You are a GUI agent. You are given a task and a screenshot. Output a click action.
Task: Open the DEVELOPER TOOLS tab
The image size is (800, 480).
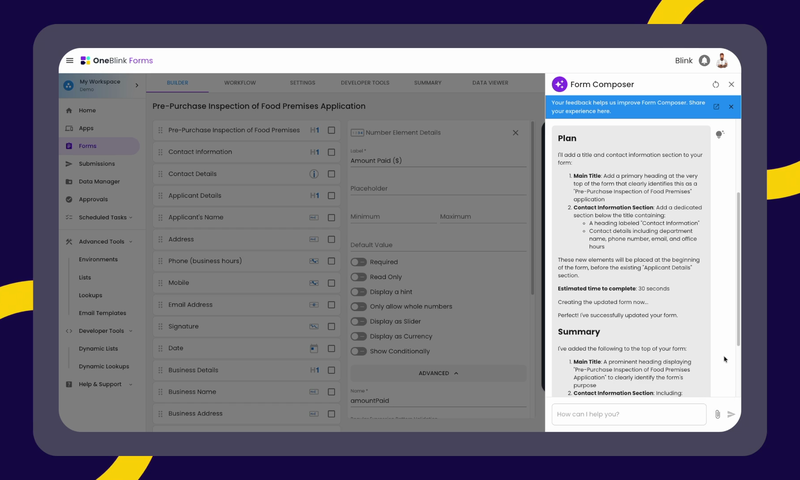click(365, 83)
